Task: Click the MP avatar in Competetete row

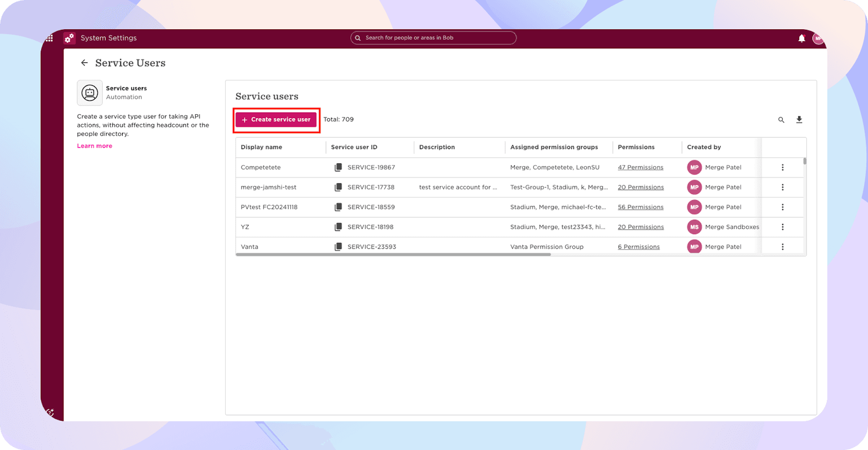Action: coord(694,168)
